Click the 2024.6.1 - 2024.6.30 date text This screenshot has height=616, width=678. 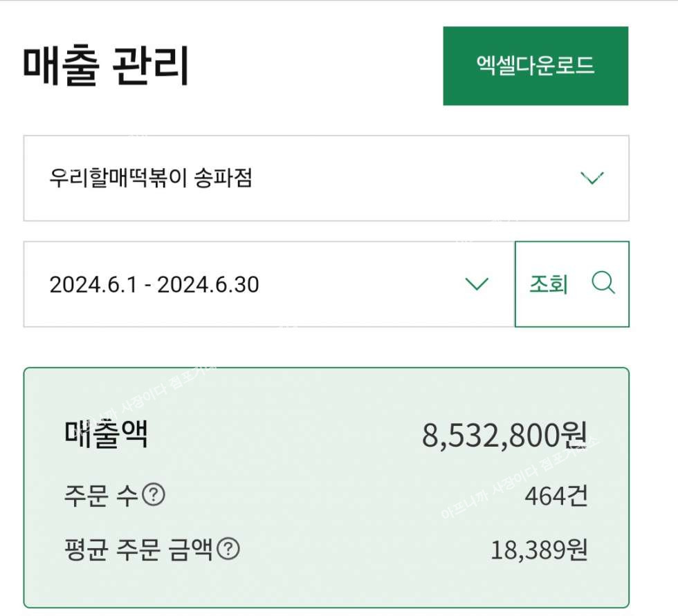154,285
